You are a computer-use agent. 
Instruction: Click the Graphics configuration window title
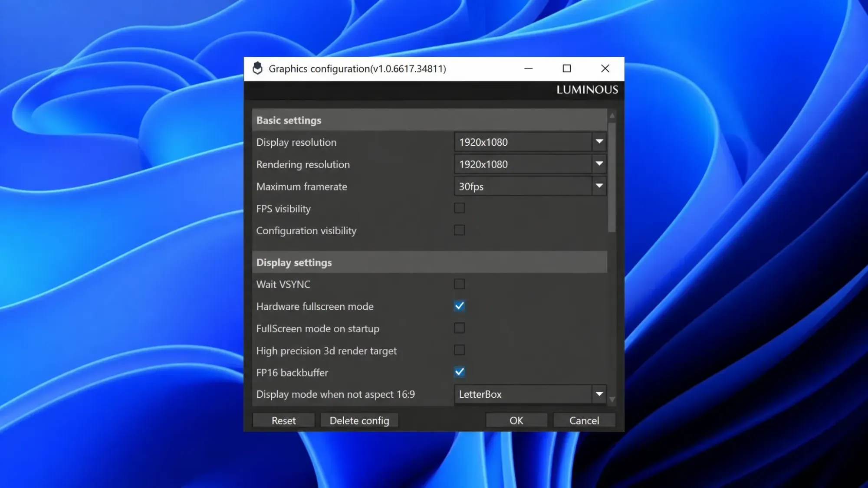pyautogui.click(x=357, y=69)
